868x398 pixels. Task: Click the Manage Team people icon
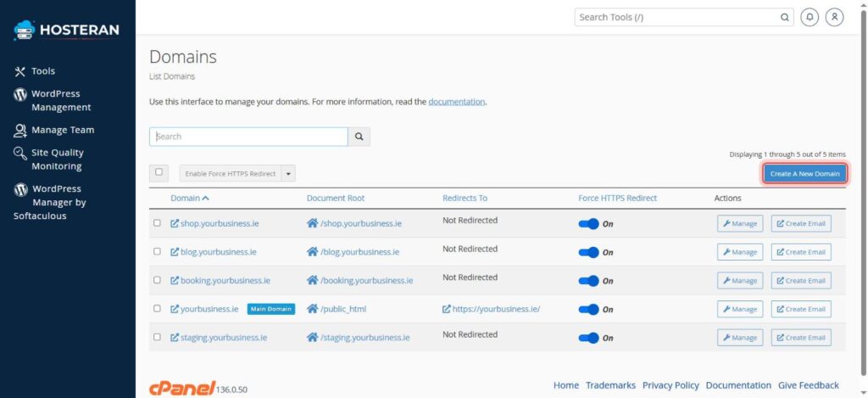click(x=20, y=131)
